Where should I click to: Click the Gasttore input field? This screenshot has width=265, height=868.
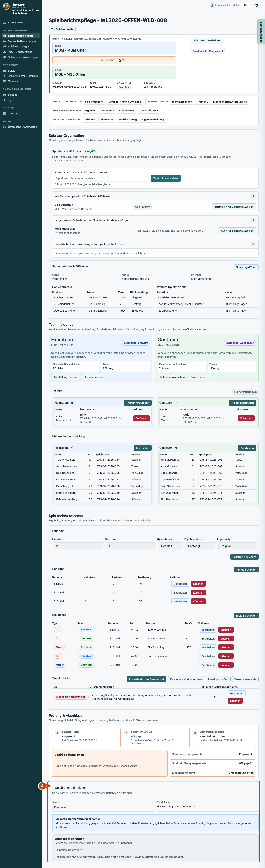coord(131,546)
